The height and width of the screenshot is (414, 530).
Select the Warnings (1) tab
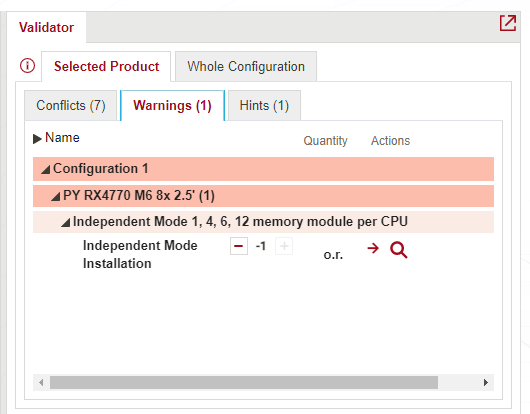172,105
